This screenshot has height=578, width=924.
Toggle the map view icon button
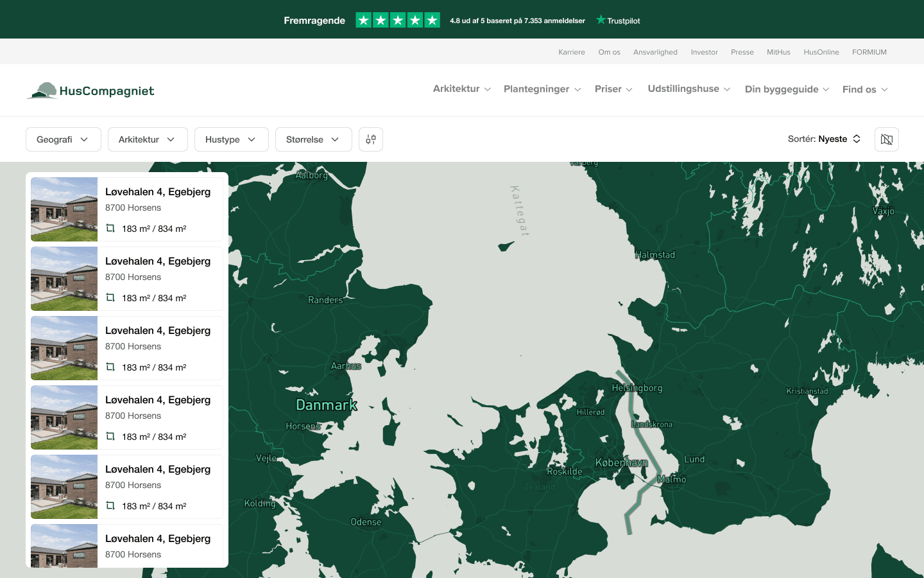(887, 139)
